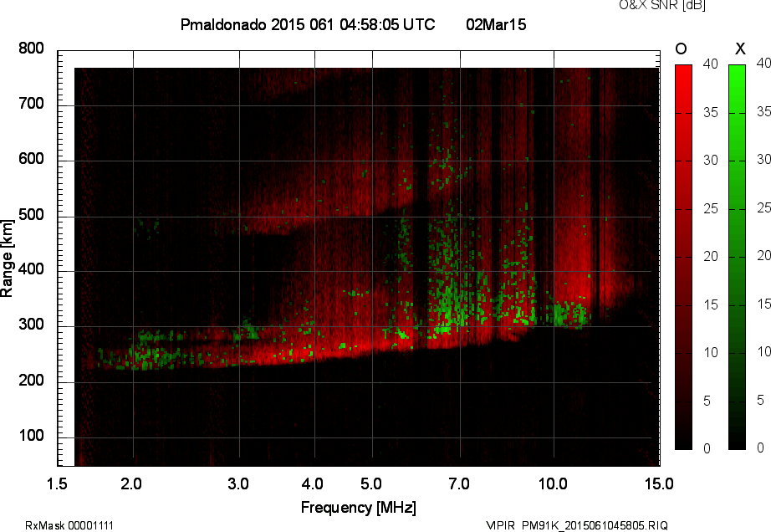Click the 2.0 frequency tick label
This screenshot has height=532, width=771.
131,483
